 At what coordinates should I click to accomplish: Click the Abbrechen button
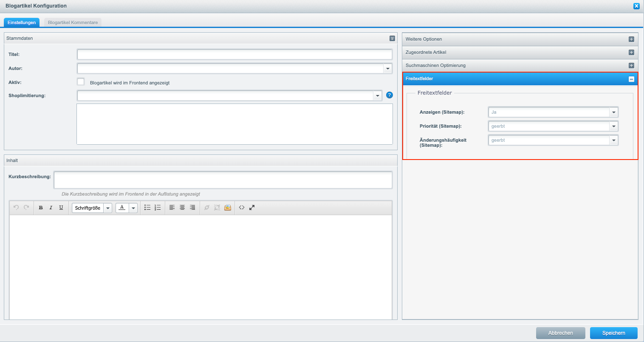pos(561,333)
